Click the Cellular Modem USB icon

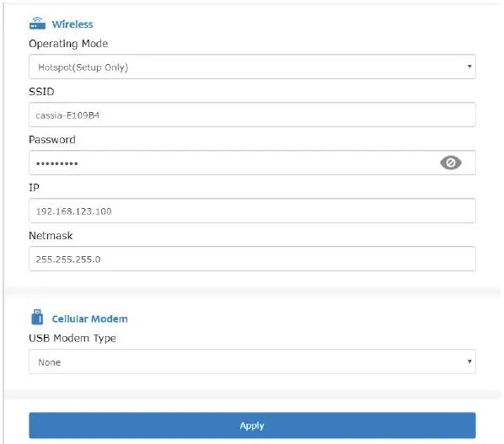[37, 317]
